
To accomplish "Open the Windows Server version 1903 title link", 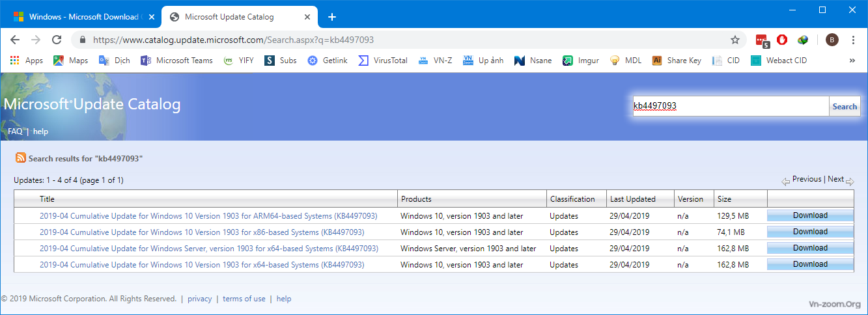I will [x=209, y=249].
